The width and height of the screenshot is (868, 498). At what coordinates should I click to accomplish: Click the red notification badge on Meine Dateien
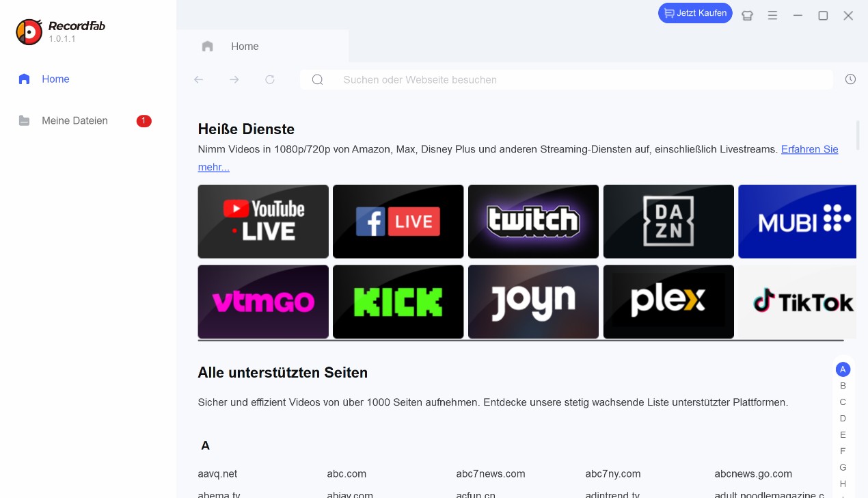pyautogui.click(x=144, y=121)
